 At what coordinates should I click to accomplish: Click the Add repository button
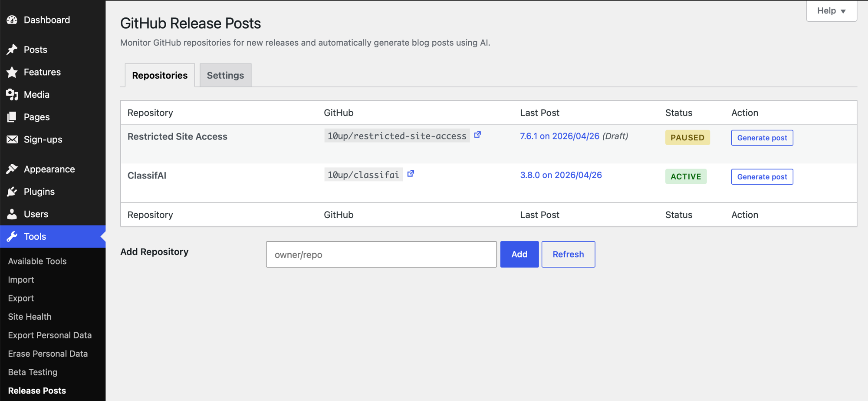tap(519, 254)
